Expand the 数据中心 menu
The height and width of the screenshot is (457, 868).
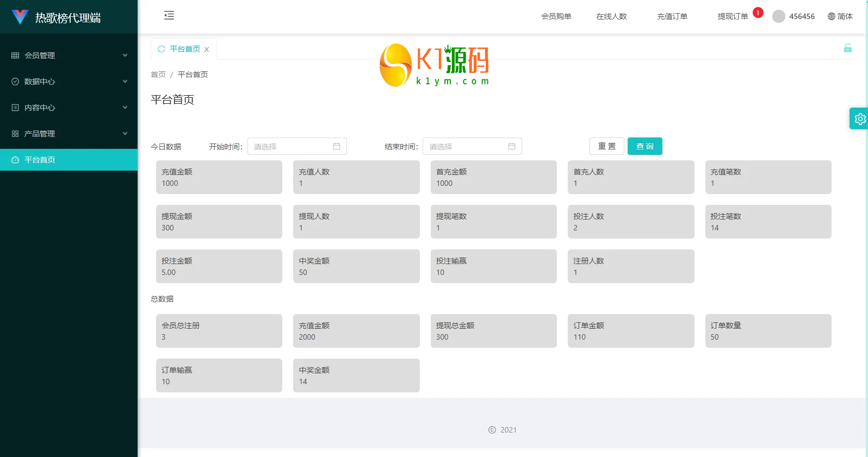click(x=69, y=82)
